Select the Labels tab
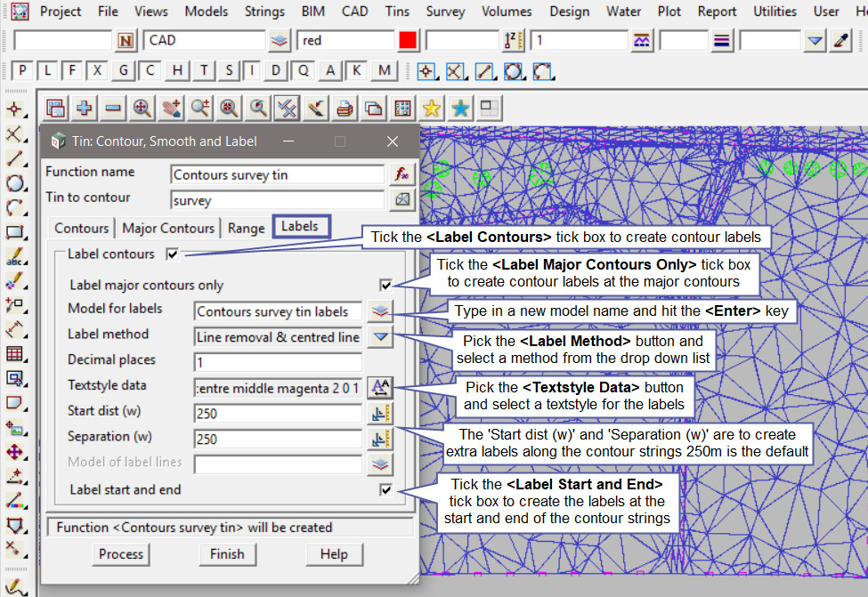868x597 pixels. click(301, 226)
